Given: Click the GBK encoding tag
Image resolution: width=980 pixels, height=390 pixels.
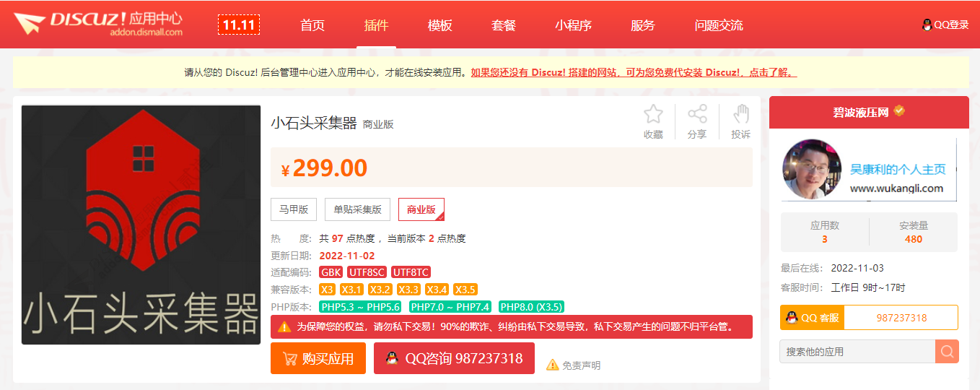Looking at the screenshot, I should 331,272.
